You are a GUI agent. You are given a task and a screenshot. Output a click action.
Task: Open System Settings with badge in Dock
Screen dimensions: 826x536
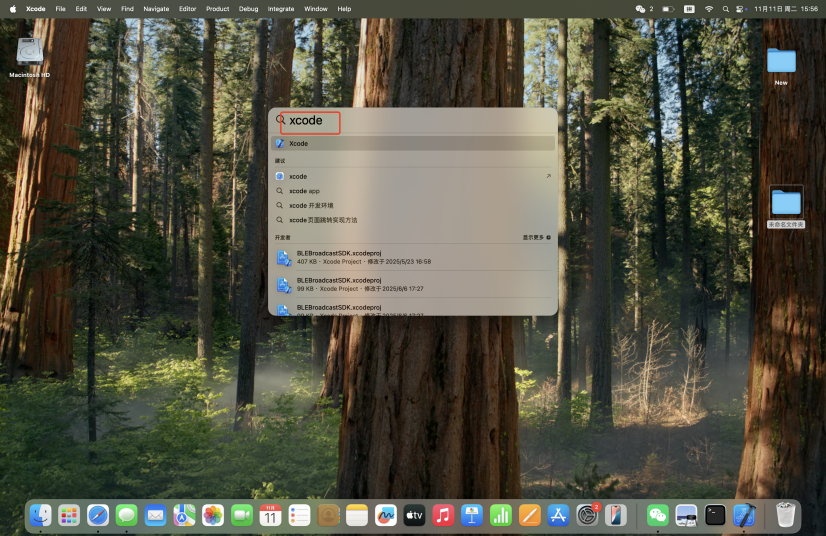[587, 515]
